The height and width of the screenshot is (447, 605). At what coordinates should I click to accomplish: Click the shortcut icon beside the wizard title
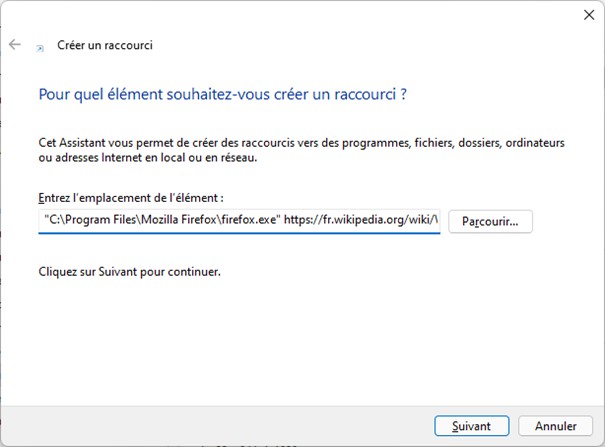40,46
